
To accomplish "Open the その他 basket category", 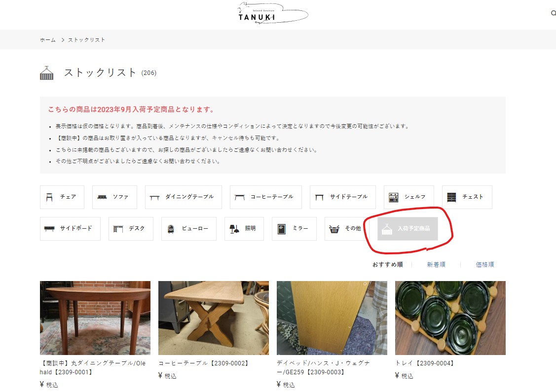I will [x=334, y=229].
